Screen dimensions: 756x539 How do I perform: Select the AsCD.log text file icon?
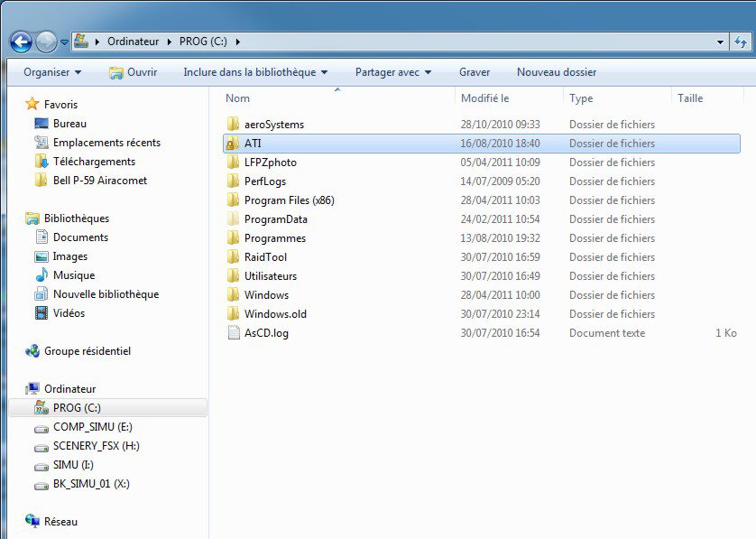pyautogui.click(x=234, y=332)
